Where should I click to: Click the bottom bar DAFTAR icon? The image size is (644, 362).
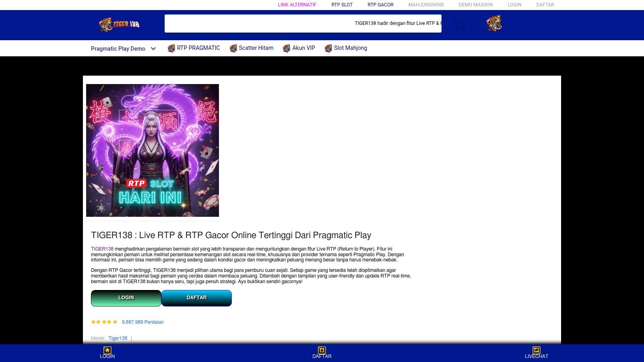coord(322,350)
